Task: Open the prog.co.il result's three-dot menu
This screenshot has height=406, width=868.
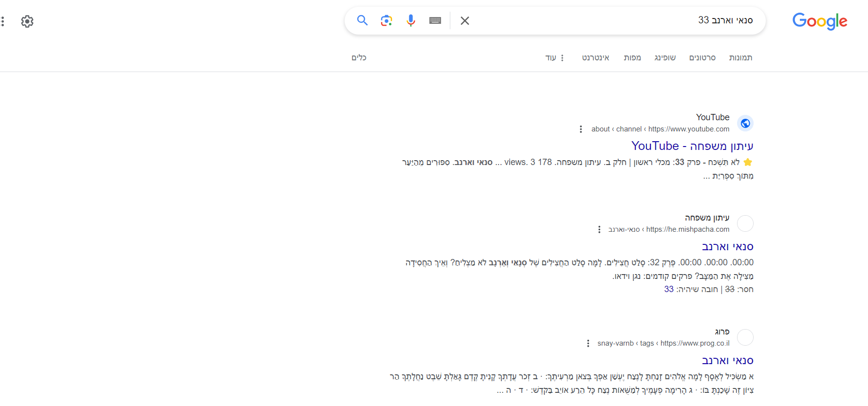Action: coord(588,343)
